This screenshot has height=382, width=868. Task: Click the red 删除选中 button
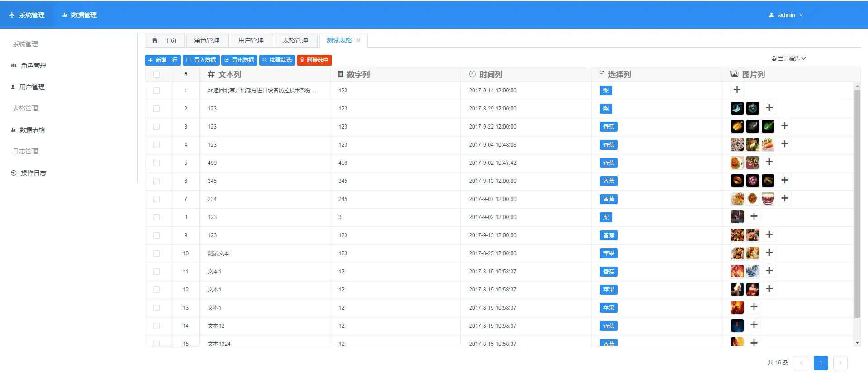click(314, 60)
